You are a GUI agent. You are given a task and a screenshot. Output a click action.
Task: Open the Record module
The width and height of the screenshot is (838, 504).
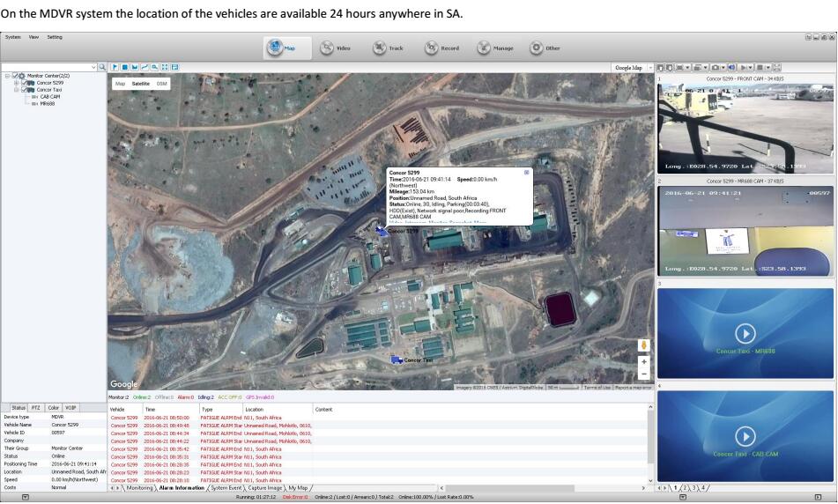pyautogui.click(x=442, y=48)
